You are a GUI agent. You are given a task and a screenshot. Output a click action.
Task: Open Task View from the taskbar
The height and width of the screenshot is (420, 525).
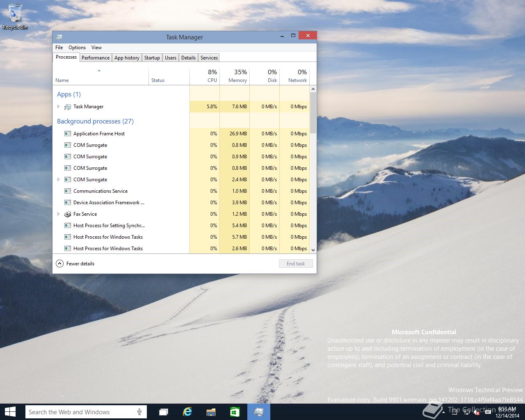164,412
